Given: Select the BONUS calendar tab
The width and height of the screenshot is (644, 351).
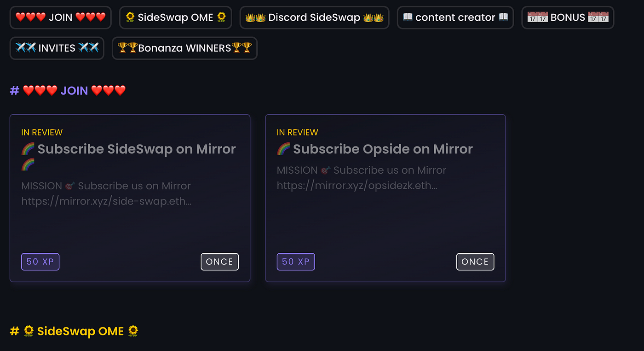Looking at the screenshot, I should [x=568, y=18].
